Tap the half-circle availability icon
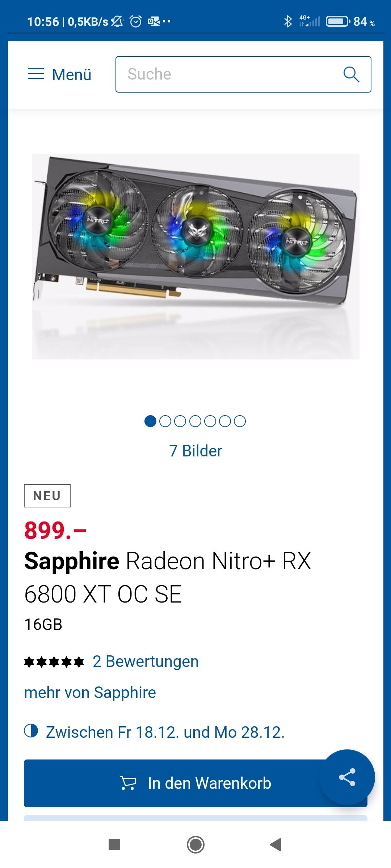Screen dimensions: 391x868 pyautogui.click(x=31, y=731)
